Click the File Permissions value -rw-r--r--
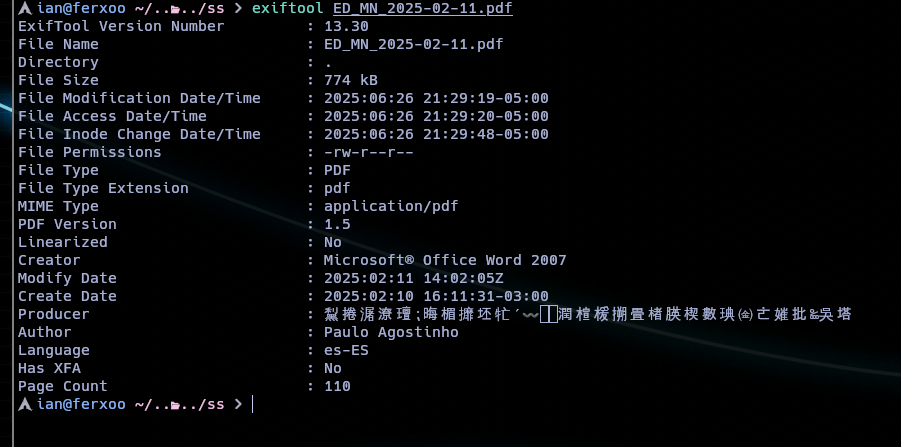The height and width of the screenshot is (447, 901). click(x=369, y=152)
